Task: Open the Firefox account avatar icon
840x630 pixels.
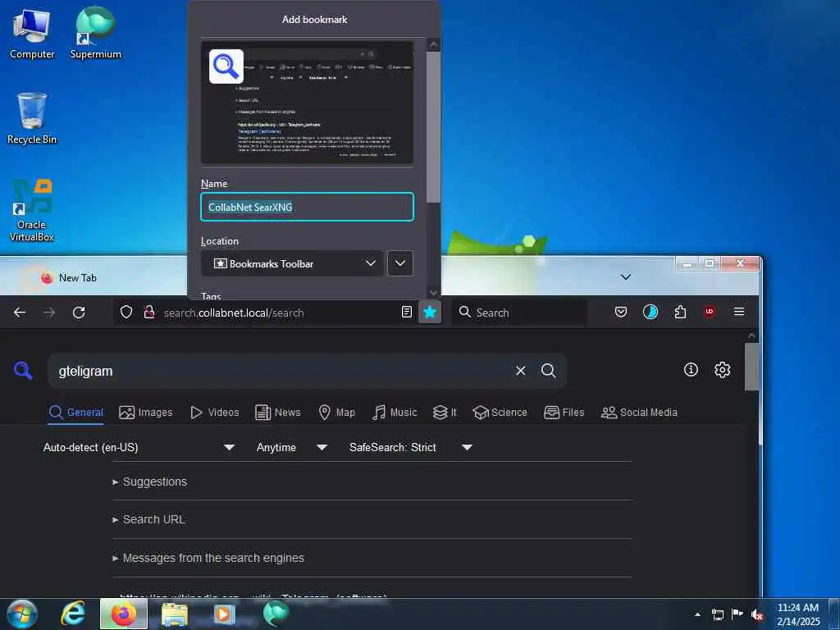Action: [651, 312]
